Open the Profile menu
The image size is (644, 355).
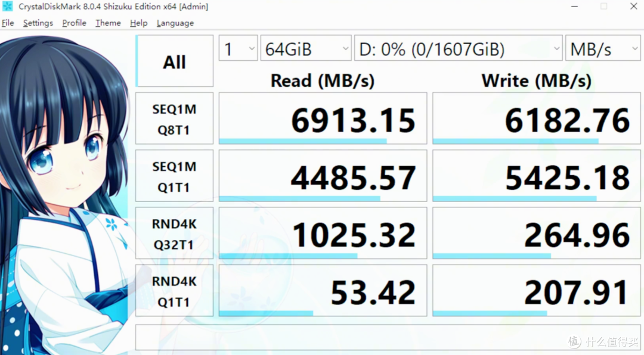pyautogui.click(x=75, y=23)
